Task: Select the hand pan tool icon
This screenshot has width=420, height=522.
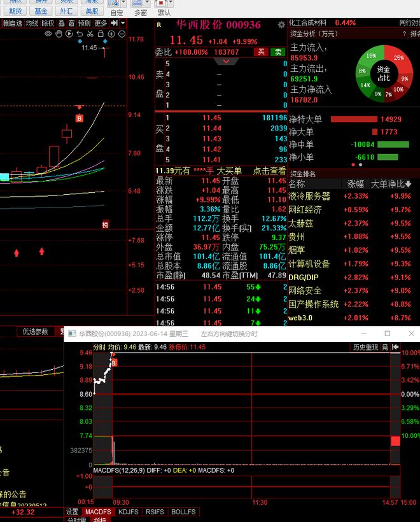Action: (59, 34)
